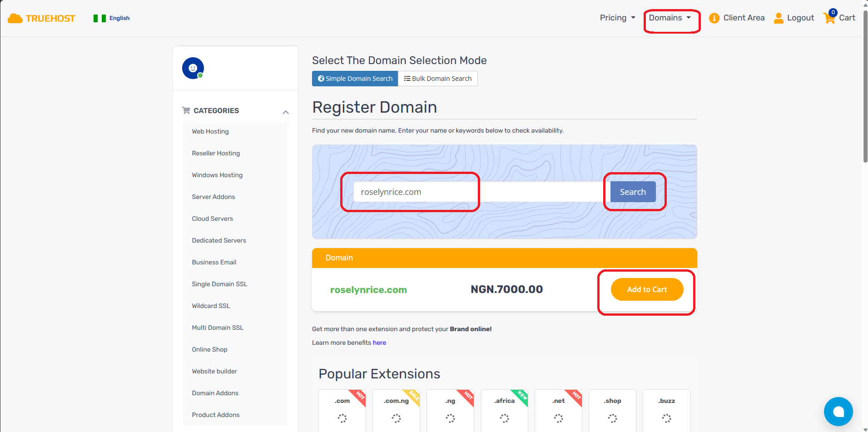Add roselynrice.com to cart
The width and height of the screenshot is (868, 432).
(647, 289)
